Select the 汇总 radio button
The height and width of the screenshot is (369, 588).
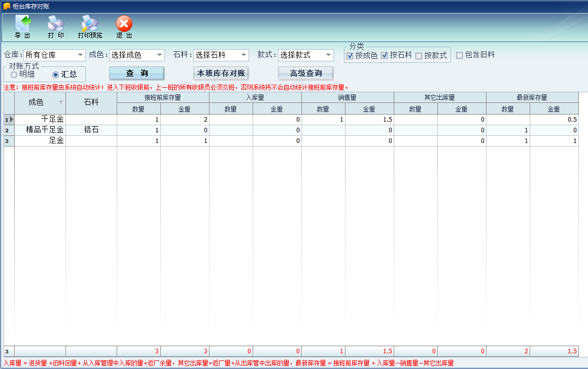point(56,75)
